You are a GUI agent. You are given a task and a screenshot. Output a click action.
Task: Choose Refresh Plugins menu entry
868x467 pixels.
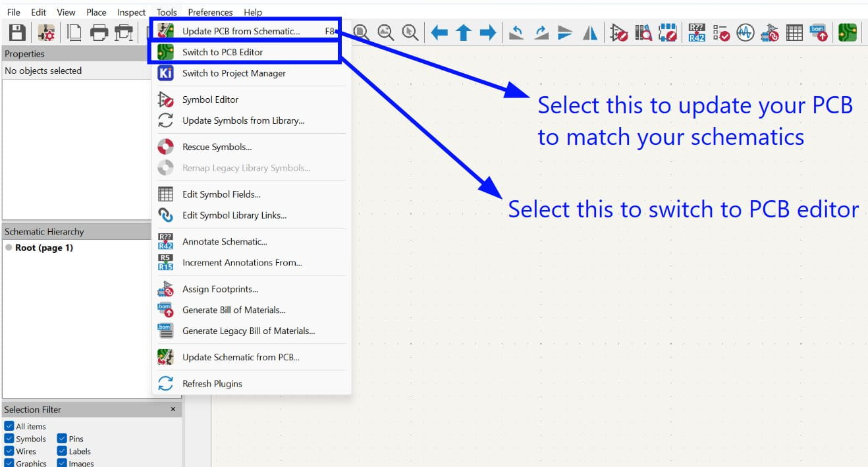pos(252,383)
